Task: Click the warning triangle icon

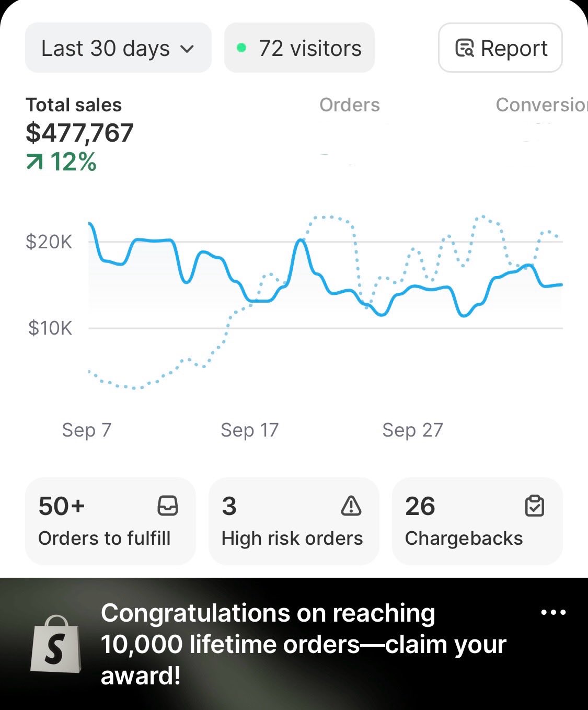Action: click(351, 506)
